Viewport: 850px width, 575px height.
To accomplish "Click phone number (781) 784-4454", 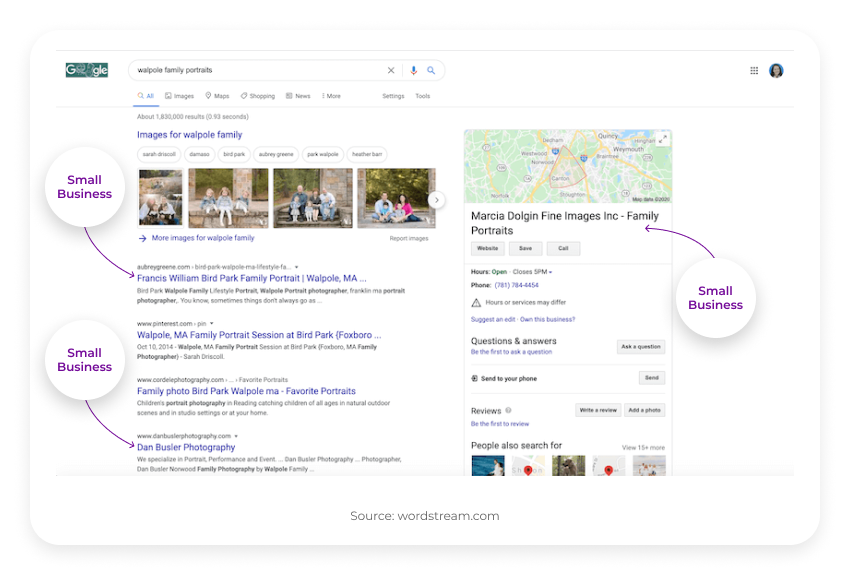I will 517,285.
